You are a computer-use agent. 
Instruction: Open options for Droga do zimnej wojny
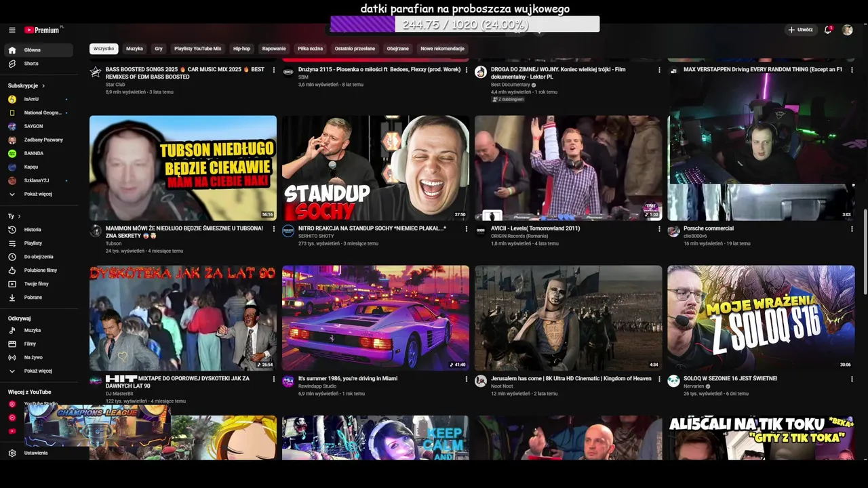(x=658, y=70)
